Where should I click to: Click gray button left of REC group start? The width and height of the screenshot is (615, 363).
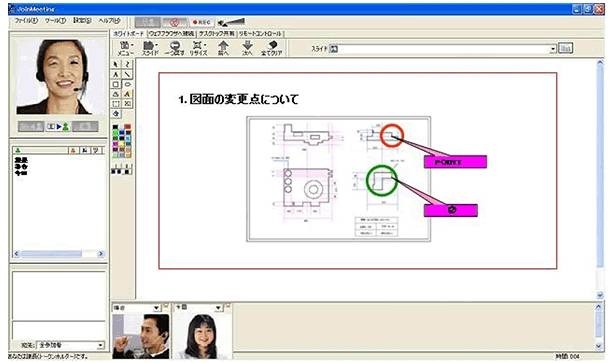pyautogui.click(x=147, y=22)
